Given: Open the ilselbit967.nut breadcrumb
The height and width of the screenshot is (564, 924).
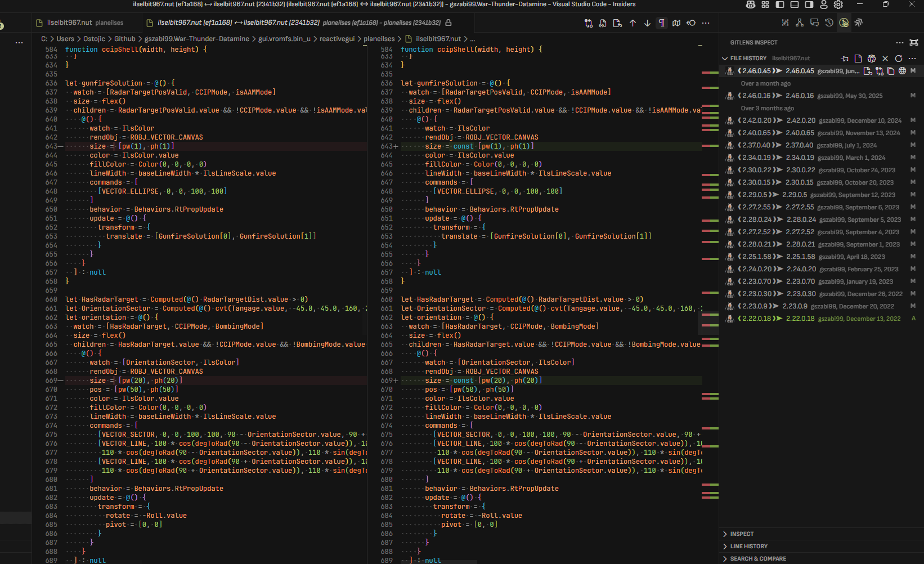Looking at the screenshot, I should 433,39.
